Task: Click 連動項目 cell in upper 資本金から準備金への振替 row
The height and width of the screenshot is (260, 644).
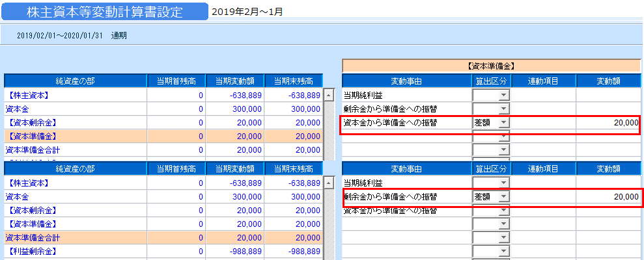Action: [544, 123]
